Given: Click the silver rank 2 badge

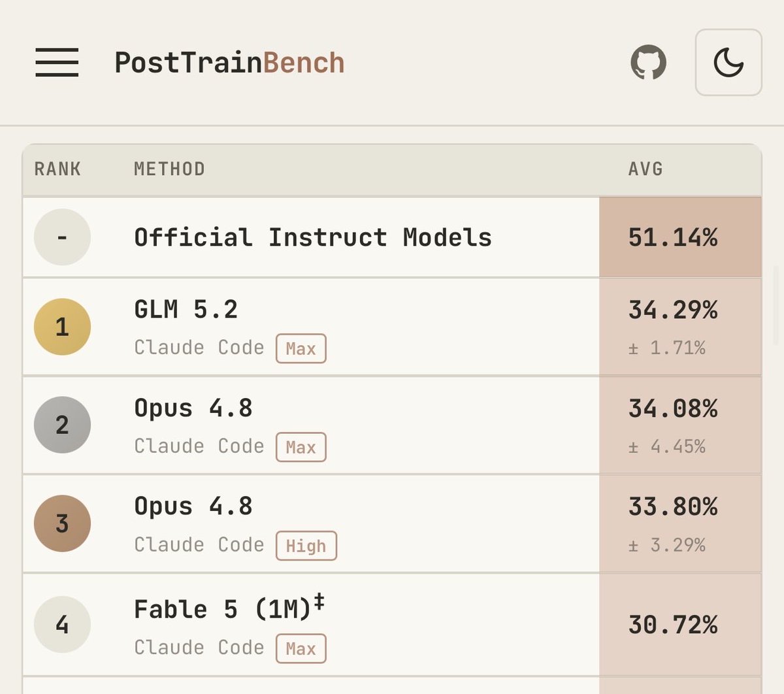Looking at the screenshot, I should tap(62, 425).
